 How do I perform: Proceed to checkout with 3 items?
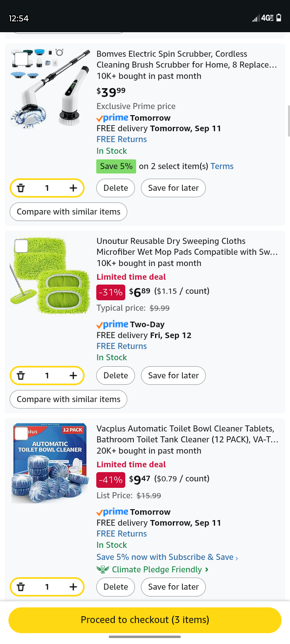[x=145, y=620]
